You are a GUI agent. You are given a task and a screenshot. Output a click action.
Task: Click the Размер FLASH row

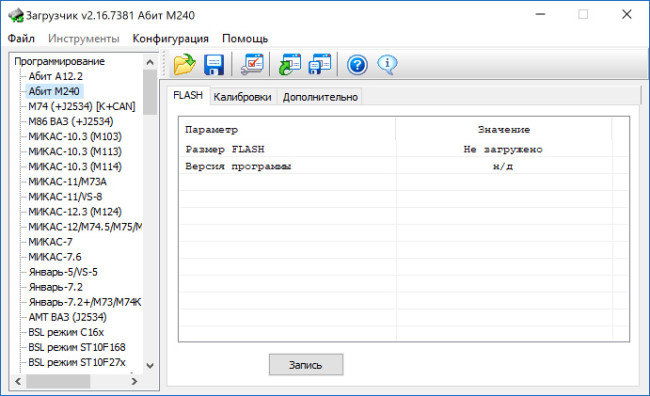tap(404, 149)
